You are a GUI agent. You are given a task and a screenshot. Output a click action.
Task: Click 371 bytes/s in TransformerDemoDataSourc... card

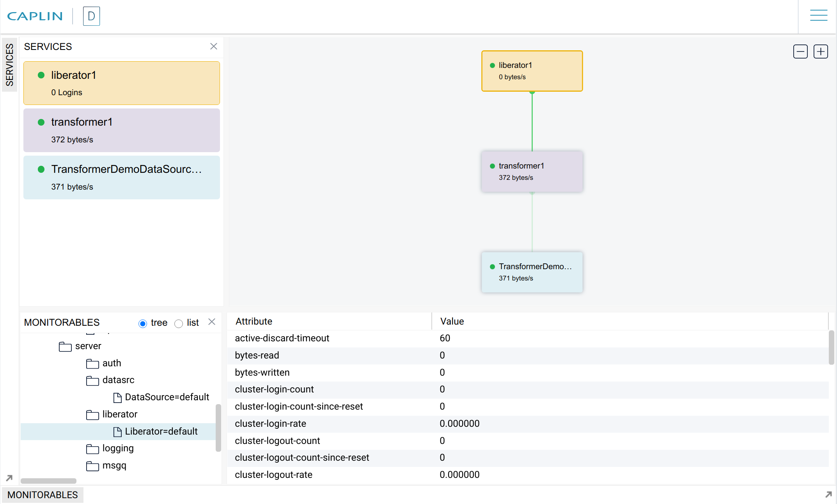point(72,187)
